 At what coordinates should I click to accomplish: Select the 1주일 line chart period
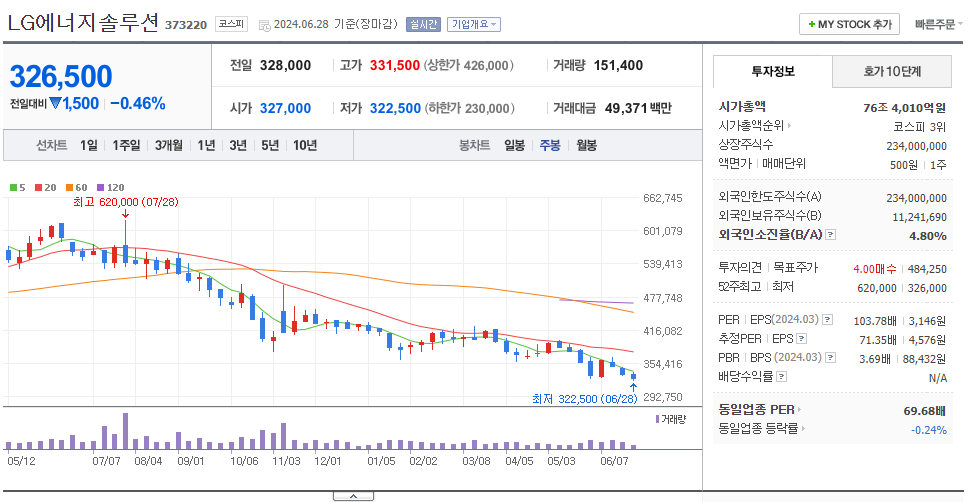pyautogui.click(x=127, y=146)
